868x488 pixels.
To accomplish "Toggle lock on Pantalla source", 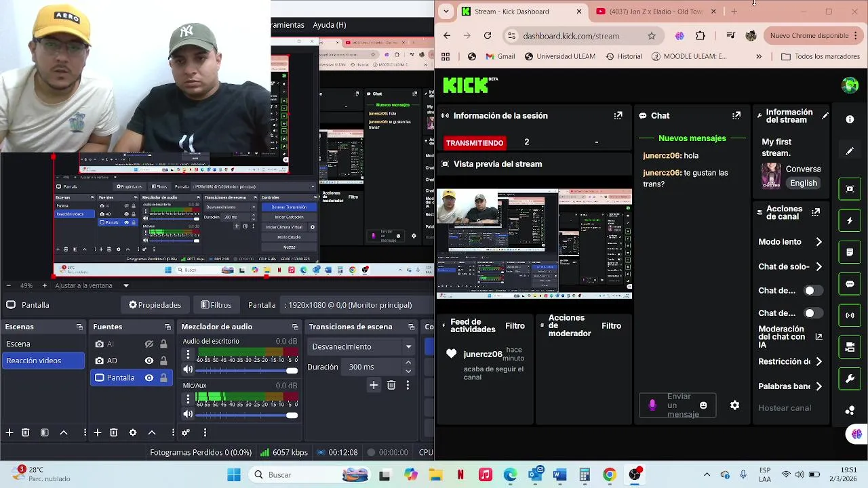I will (163, 378).
